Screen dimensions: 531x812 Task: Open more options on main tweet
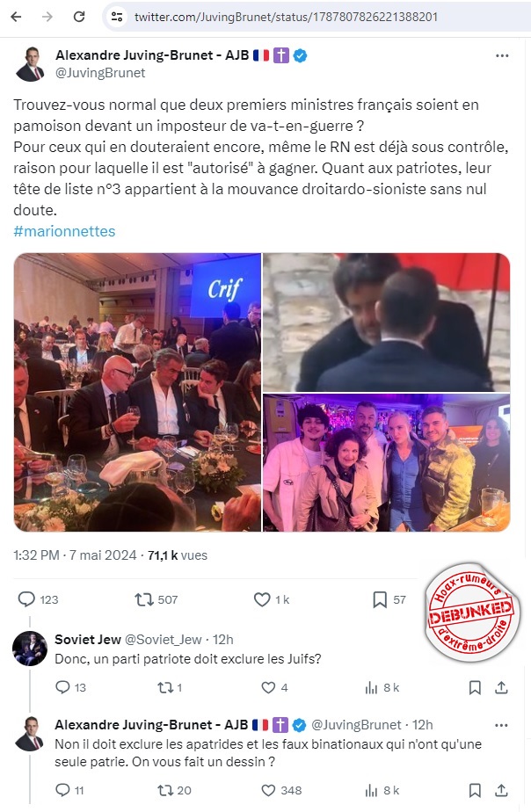(502, 55)
